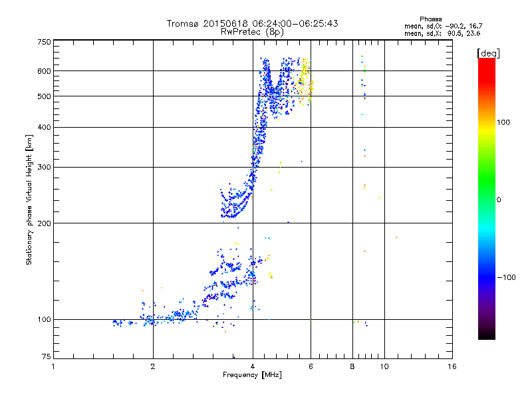The image size is (532, 399).
Task: Click the colorbar tick label '100'
Action: (503, 122)
